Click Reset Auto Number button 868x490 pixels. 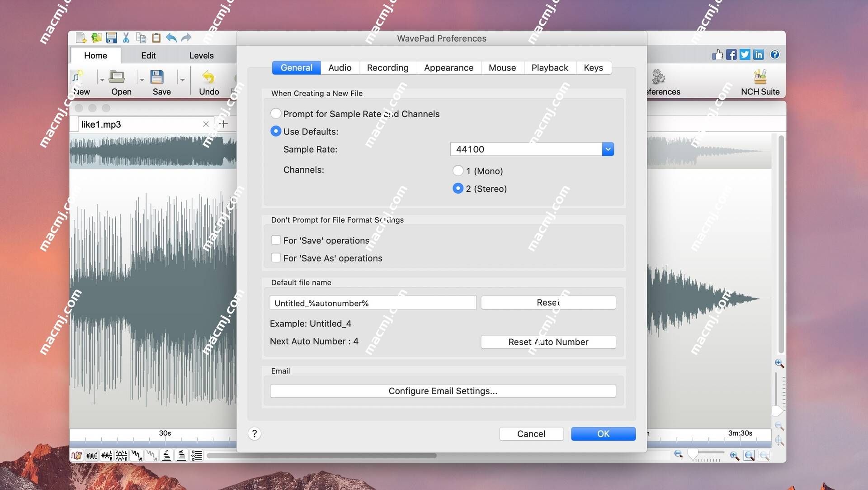click(x=548, y=342)
